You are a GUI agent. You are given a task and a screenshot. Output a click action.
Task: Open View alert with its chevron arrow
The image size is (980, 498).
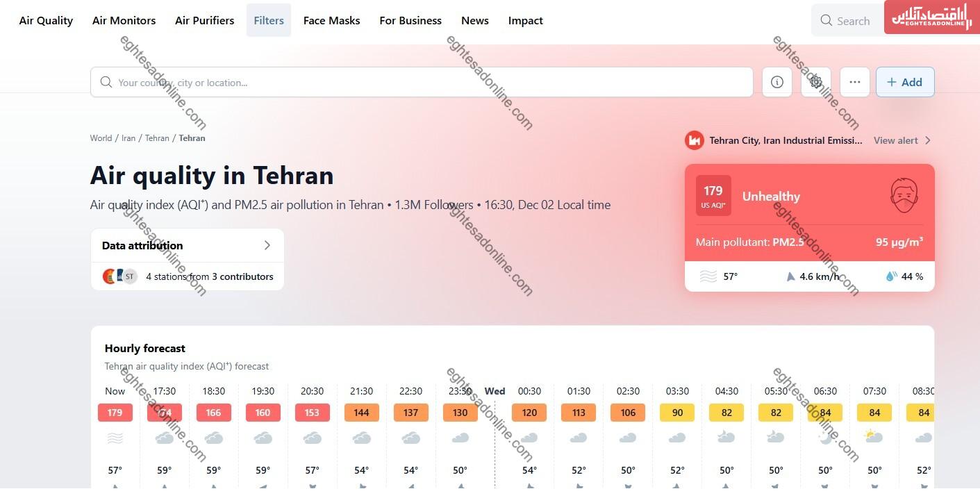point(902,140)
